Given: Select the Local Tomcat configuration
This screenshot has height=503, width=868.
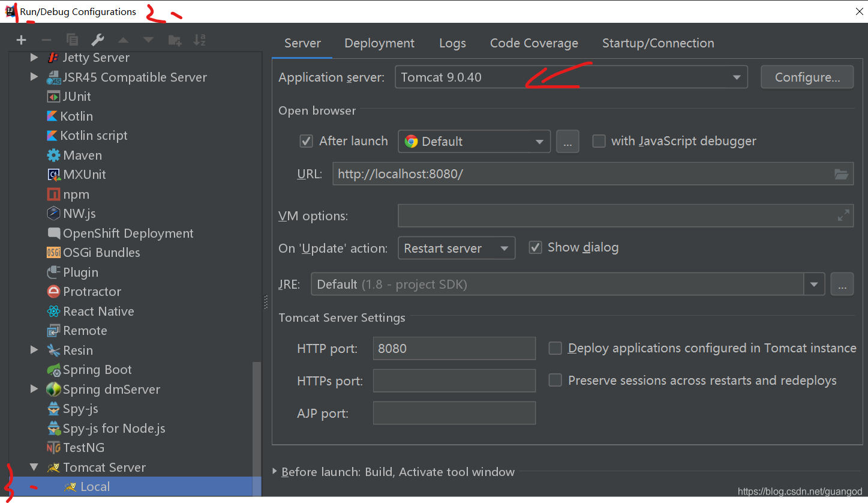Looking at the screenshot, I should click(x=135, y=487).
